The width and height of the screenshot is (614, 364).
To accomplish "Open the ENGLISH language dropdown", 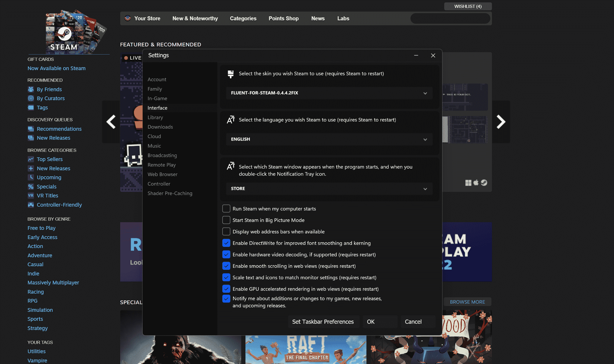I will (x=329, y=139).
